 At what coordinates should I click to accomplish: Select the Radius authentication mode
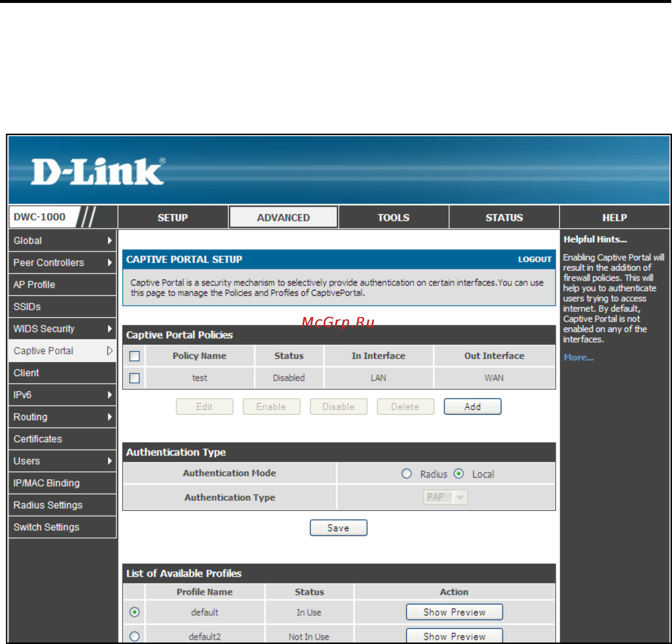tap(407, 474)
